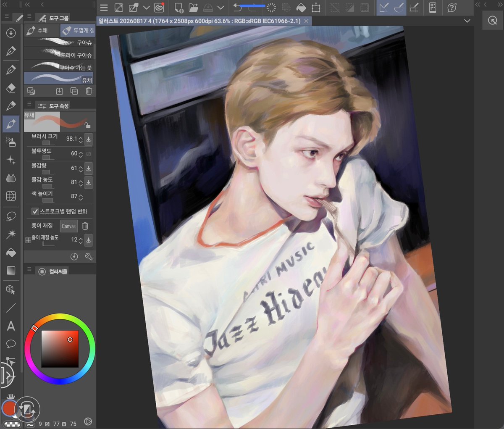Viewport: 504px width, 429px height.
Task: Open the main hamburger menu in the top bar
Action: [104, 8]
